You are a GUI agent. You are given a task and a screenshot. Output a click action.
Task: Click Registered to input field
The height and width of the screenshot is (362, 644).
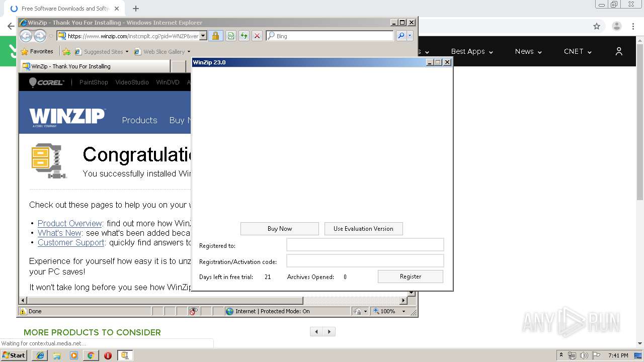(365, 244)
